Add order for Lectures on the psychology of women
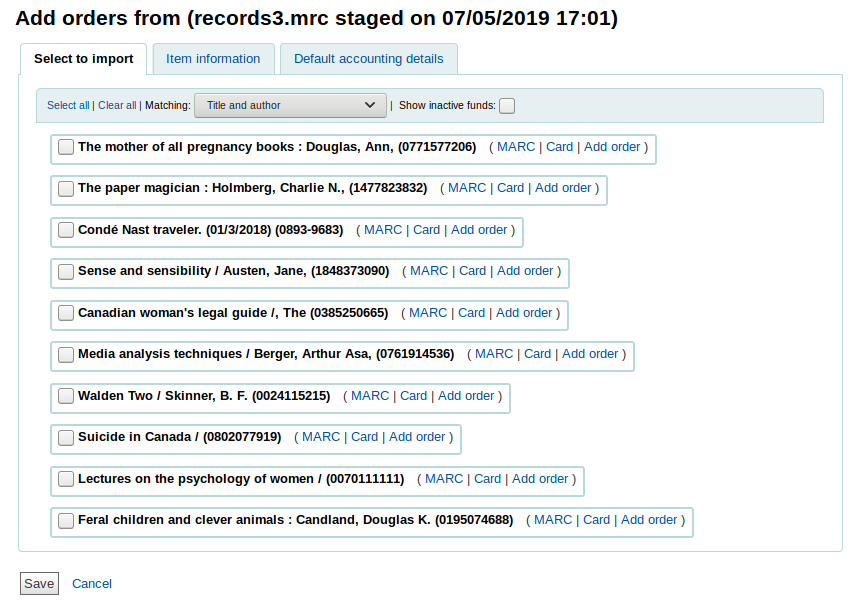Image resolution: width=860 pixels, height=600 pixels. [x=540, y=478]
